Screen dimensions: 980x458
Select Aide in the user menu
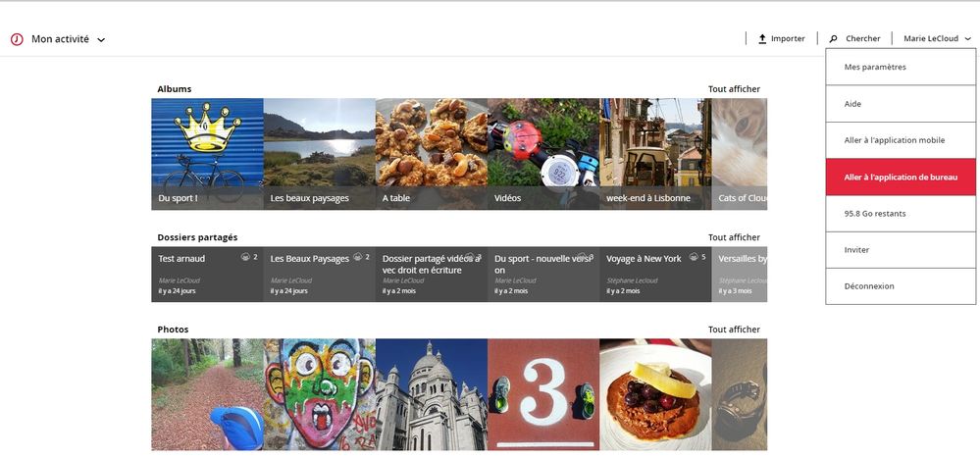(x=901, y=104)
